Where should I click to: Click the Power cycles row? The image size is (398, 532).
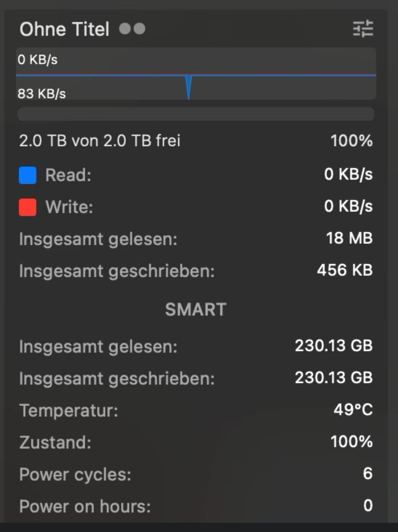tap(75, 475)
